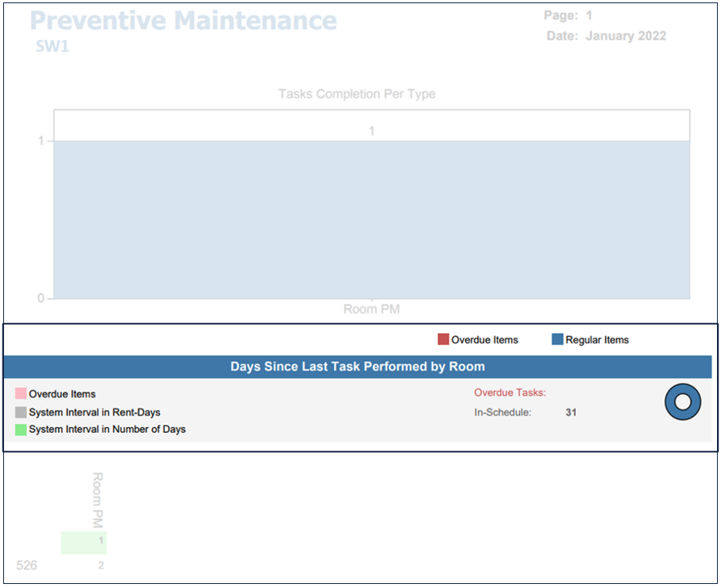The height and width of the screenshot is (588, 721).
Task: Click the blue donut chart icon
Action: (x=682, y=401)
